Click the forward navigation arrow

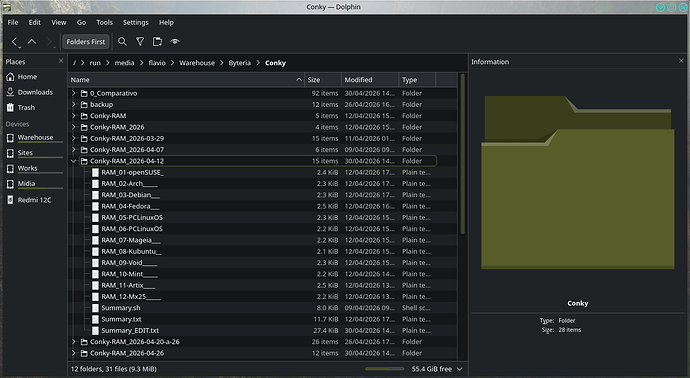49,42
